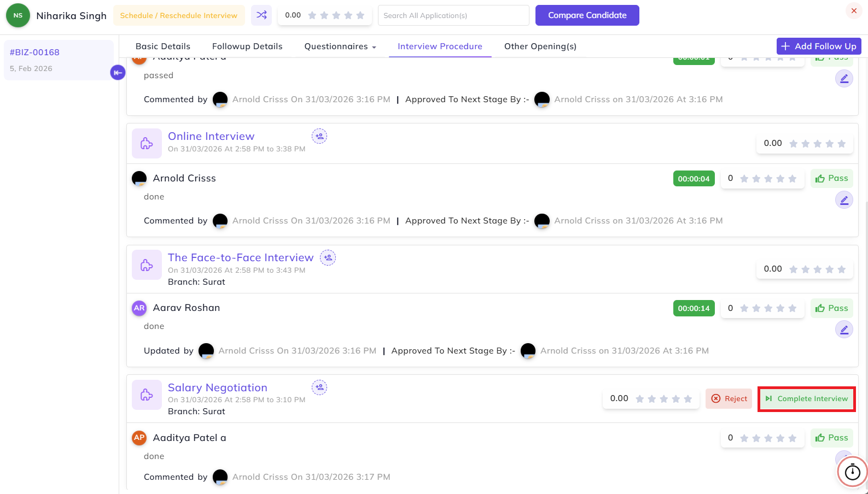Image resolution: width=868 pixels, height=494 pixels.
Task: Click Schedule / Reschedule Interview button
Action: click(x=179, y=15)
